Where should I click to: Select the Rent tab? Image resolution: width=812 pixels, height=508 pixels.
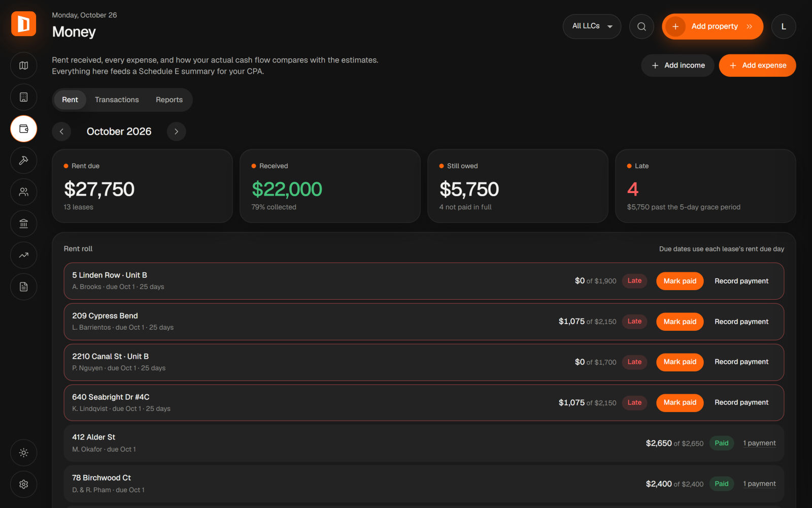click(70, 100)
